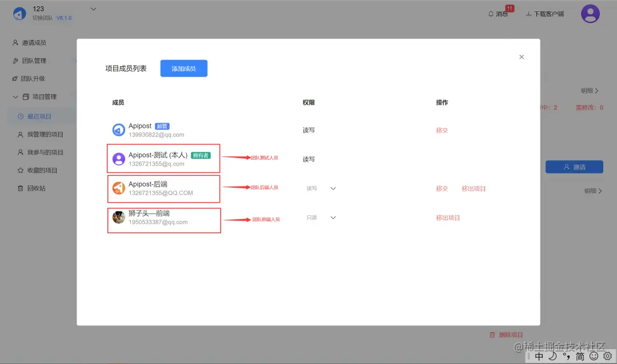Click the 切换团队 label under team name
The height and width of the screenshot is (364, 617).
coord(42,18)
